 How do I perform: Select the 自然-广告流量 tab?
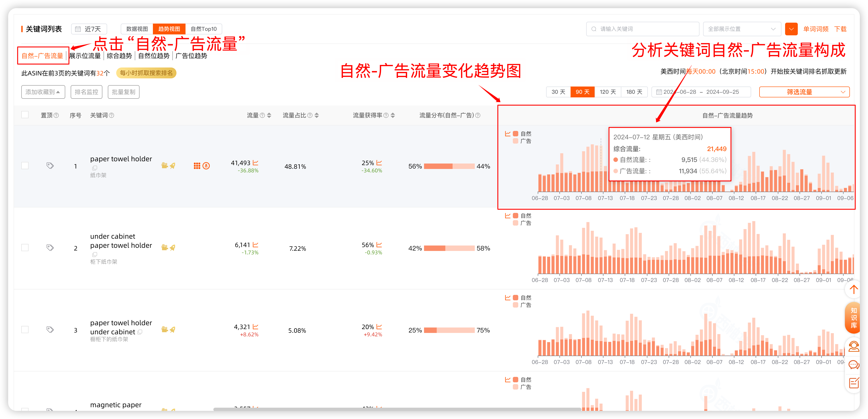(42, 55)
